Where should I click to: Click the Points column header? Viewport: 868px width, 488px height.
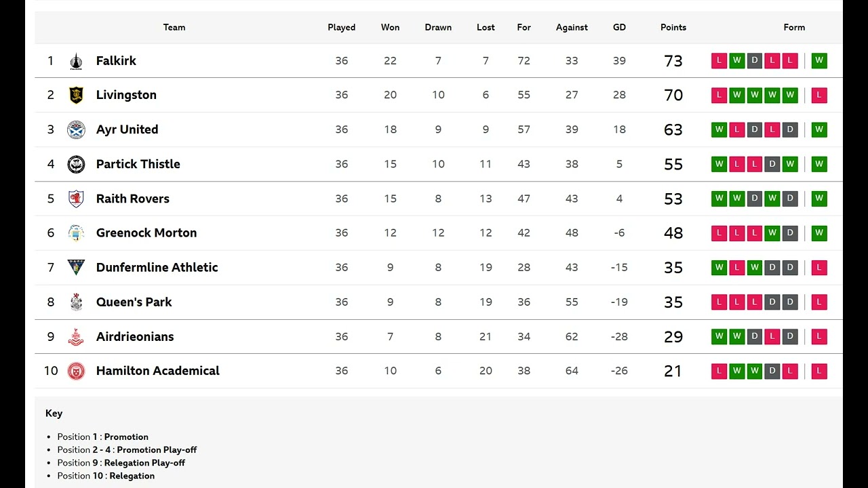point(673,28)
